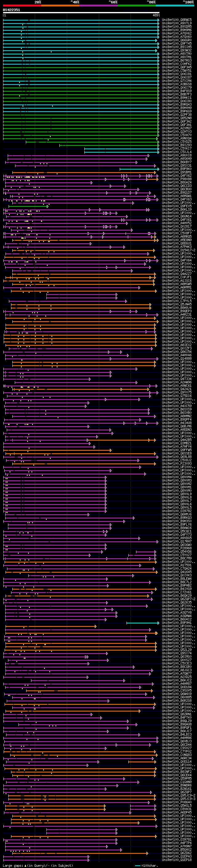Image resolution: width=197 pixels, height=868 pixels.
Task: Click the UniRef100_P98088 label
Action: coord(177,179)
